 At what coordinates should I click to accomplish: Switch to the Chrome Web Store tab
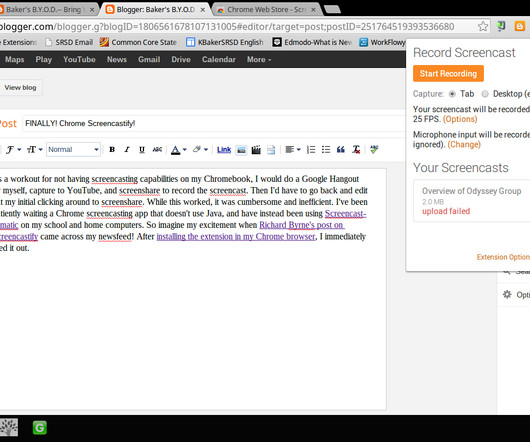[x=266, y=9]
